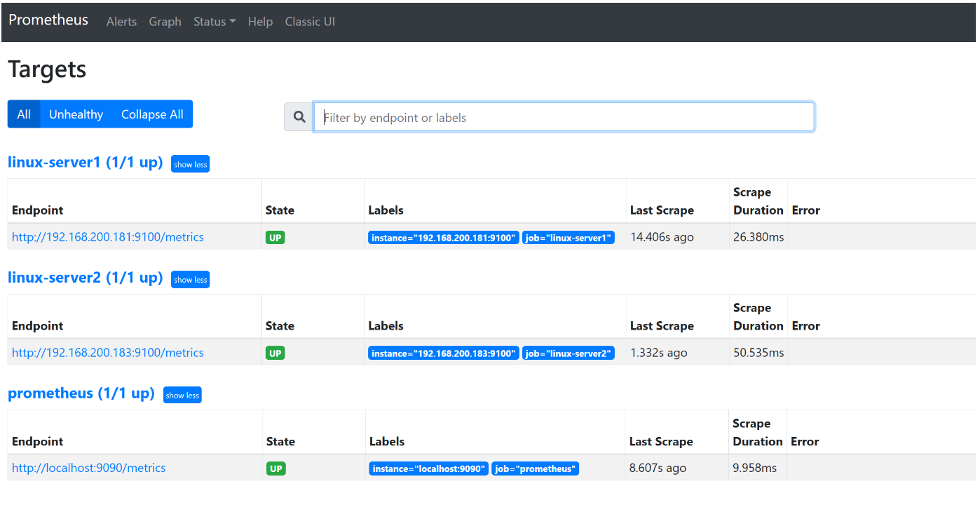This screenshot has height=519, width=980.
Task: Click the UP badge for linux-server1
Action: pos(275,238)
